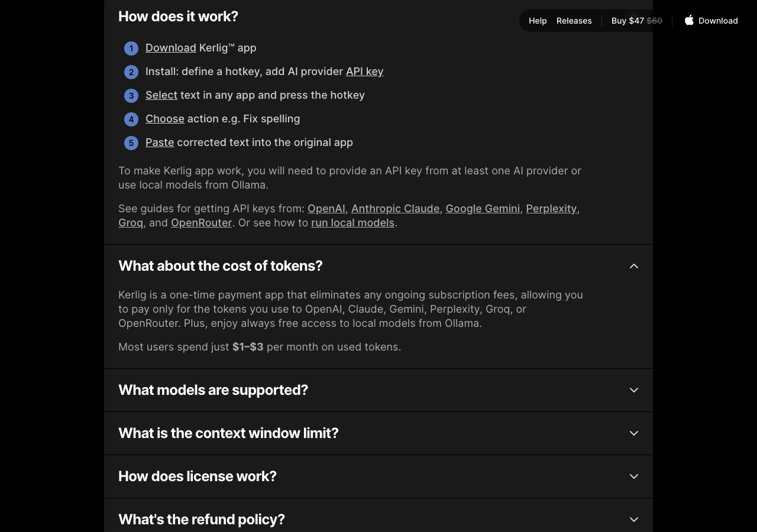Follow the run local models link
Image resolution: width=757 pixels, height=532 pixels.
[353, 223]
